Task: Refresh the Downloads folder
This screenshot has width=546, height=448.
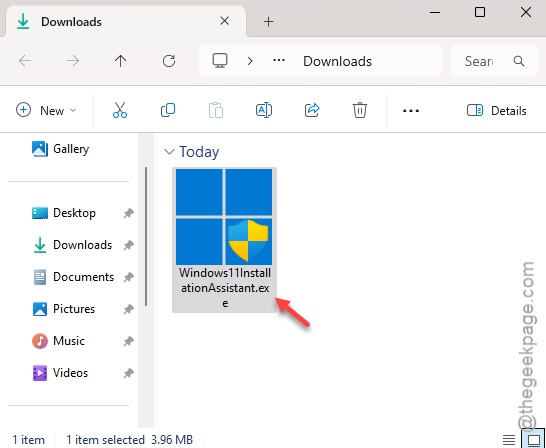Action: (169, 61)
